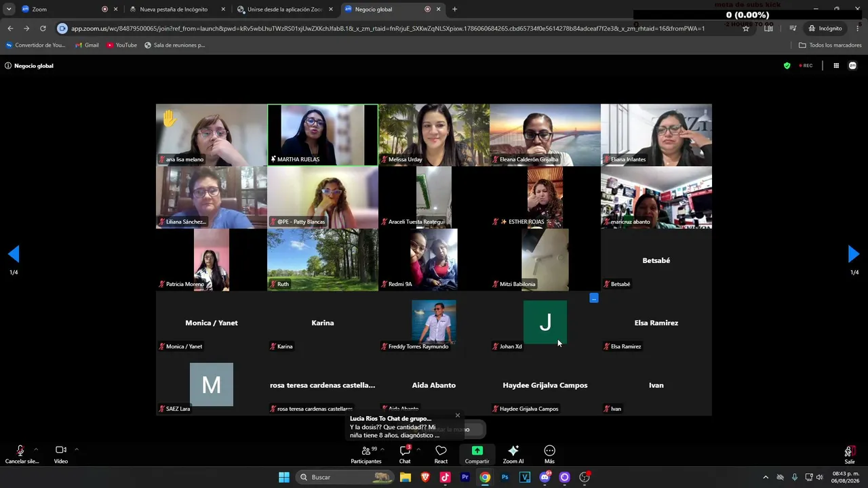
Task: Expand video options arrow beside Vídeo
Action: (77, 449)
